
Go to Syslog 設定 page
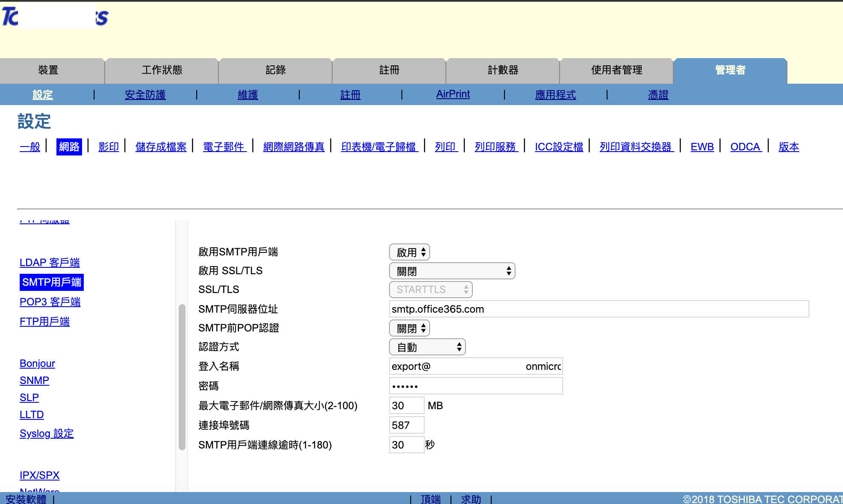point(47,434)
